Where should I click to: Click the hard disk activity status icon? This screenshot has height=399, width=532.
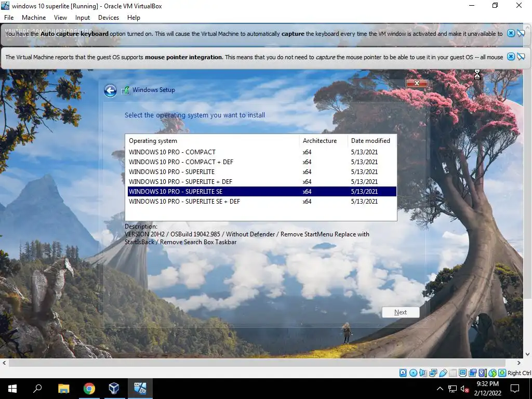point(403,373)
